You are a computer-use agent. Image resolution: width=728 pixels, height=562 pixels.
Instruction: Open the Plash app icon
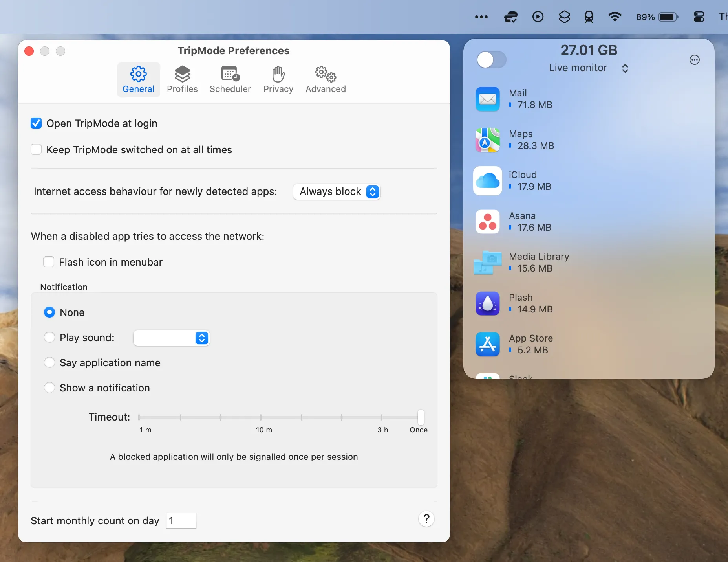[488, 303]
